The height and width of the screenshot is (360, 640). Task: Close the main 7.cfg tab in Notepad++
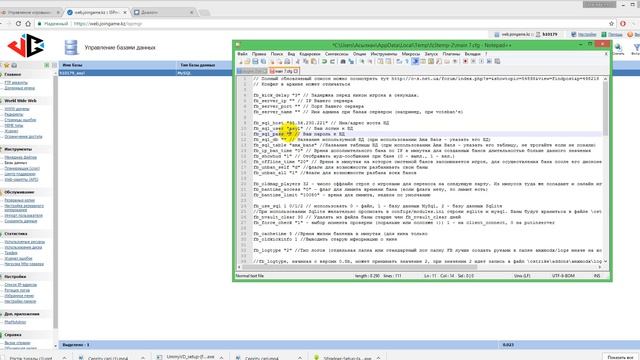click(296, 71)
